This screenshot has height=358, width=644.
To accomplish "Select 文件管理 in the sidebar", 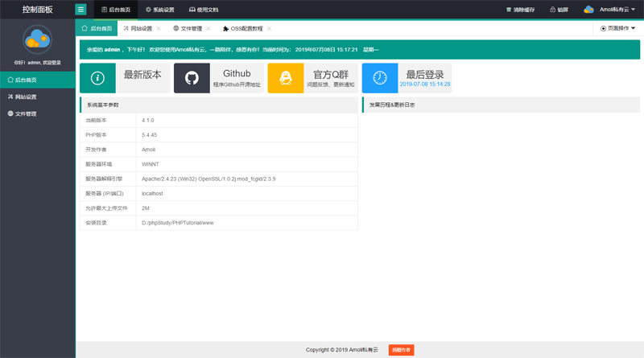I will click(x=38, y=113).
